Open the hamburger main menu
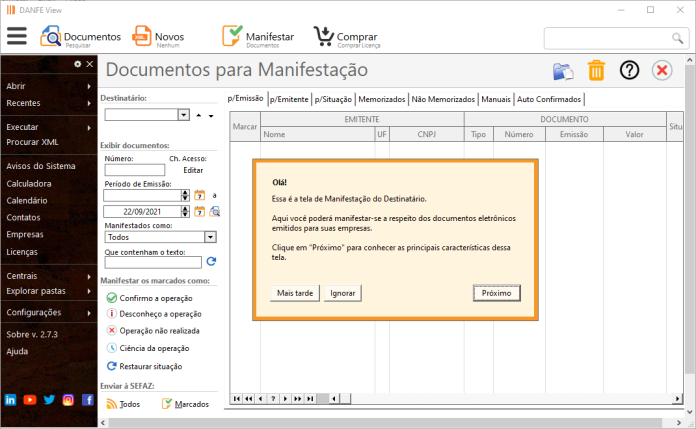 (17, 36)
